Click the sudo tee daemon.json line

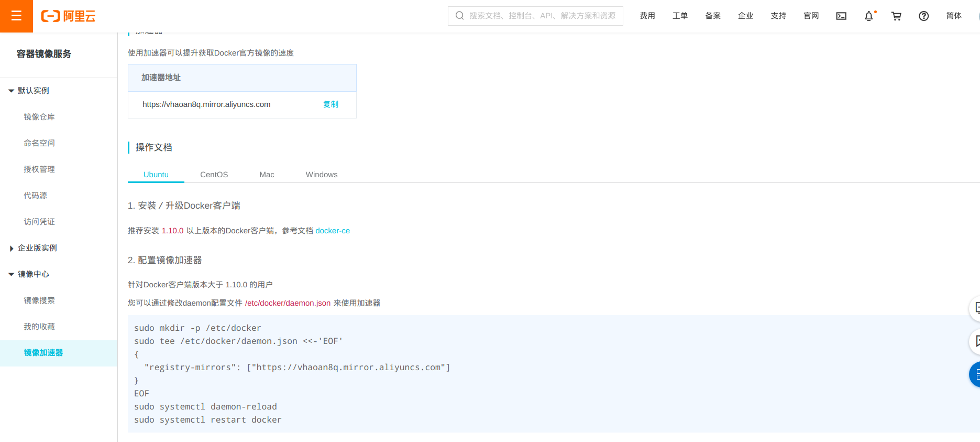(238, 341)
